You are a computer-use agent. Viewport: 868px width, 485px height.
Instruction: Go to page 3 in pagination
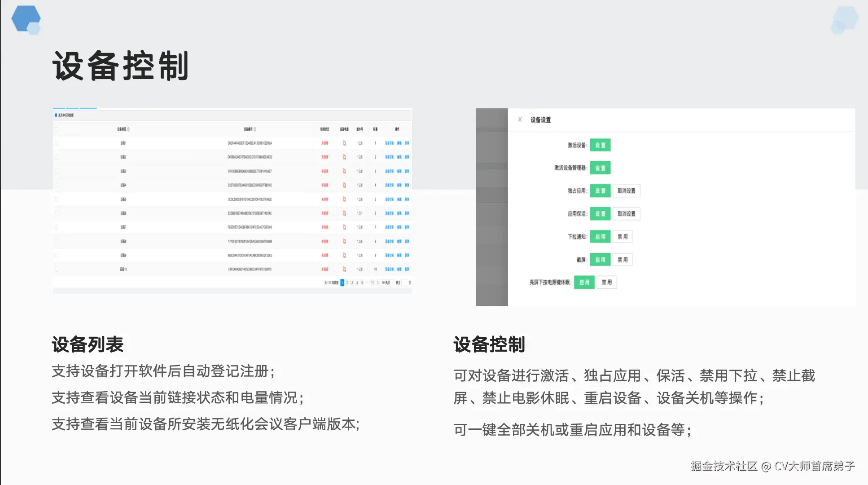click(352, 282)
